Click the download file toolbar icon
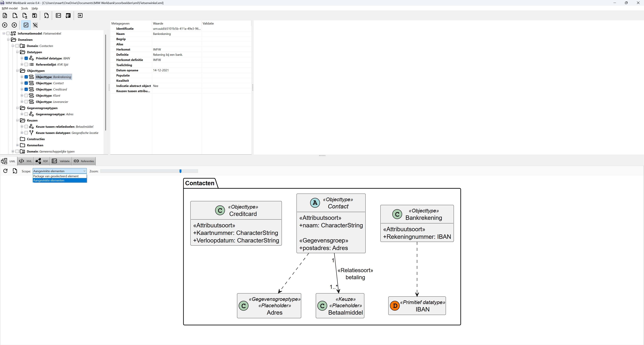Image resolution: width=644 pixels, height=345 pixels. (24, 15)
